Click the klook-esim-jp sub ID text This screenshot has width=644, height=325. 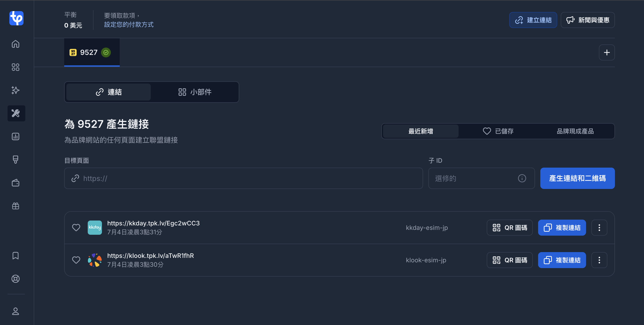[426, 260]
